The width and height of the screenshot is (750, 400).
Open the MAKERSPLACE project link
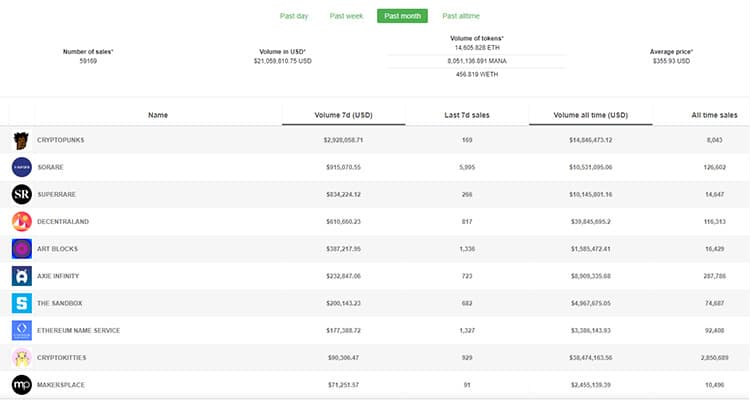61,385
